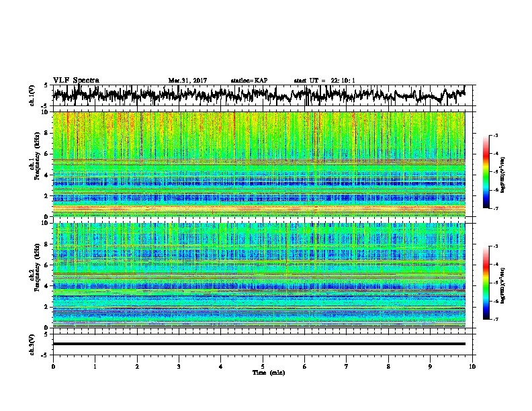Click the "8" kHz tick on ch.2 spectrogram
Image resolution: width=532 pixels, height=411 pixels.
47,244
